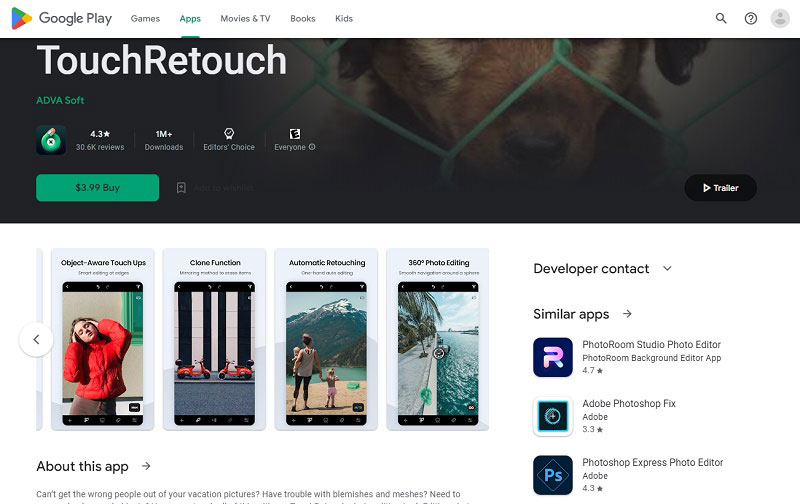Open the help center question mark icon

point(751,18)
